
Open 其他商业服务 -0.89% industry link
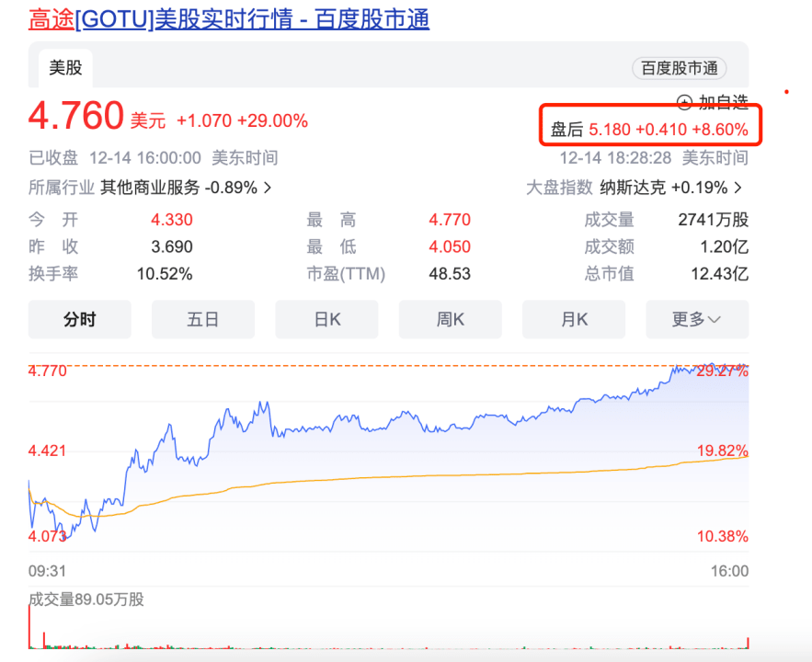click(x=178, y=188)
